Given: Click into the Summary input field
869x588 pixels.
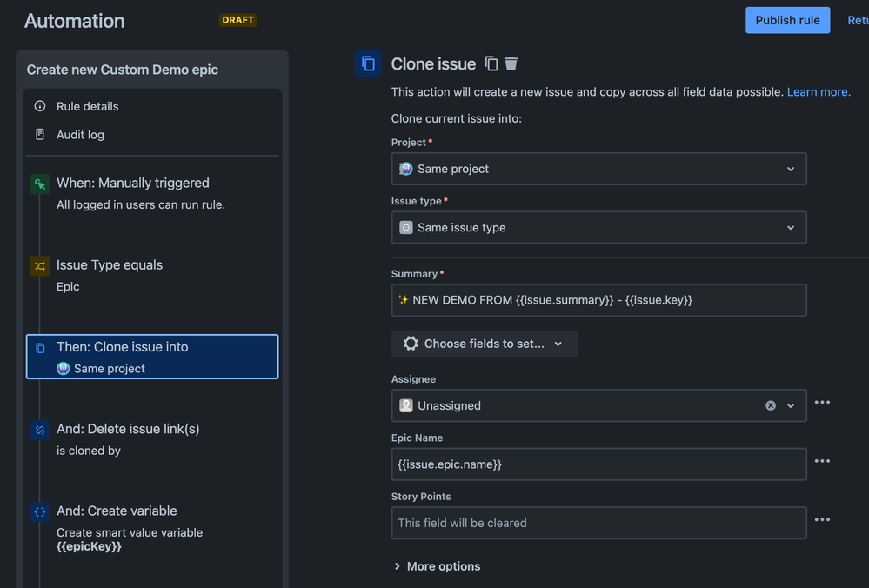Looking at the screenshot, I should [x=599, y=300].
